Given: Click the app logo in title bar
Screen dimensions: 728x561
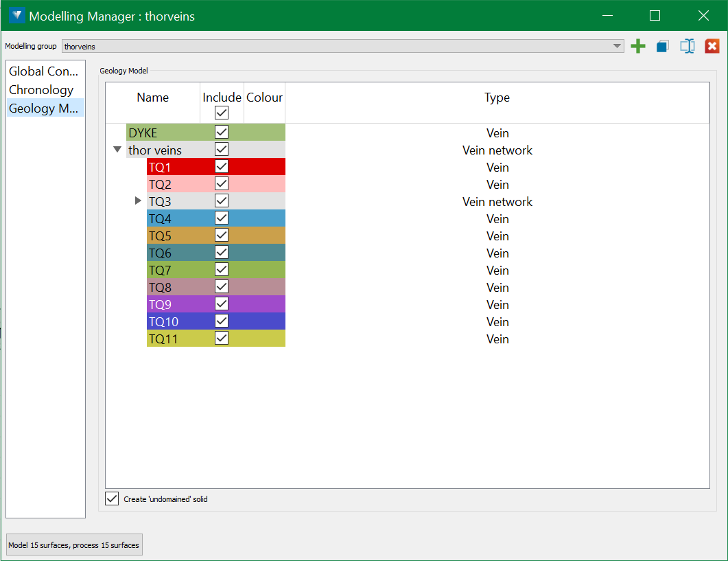Looking at the screenshot, I should [17, 15].
